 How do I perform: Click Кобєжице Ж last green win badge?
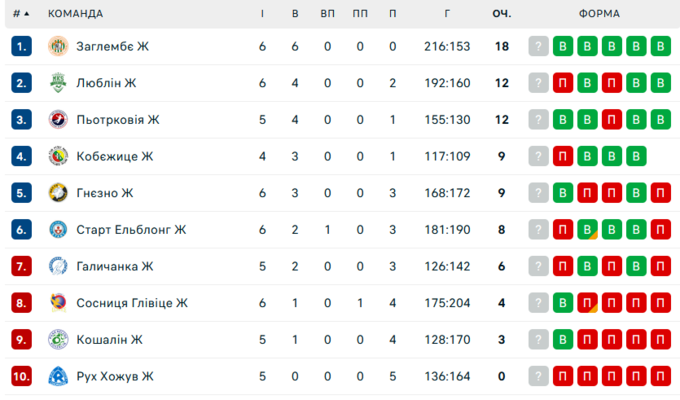(636, 156)
